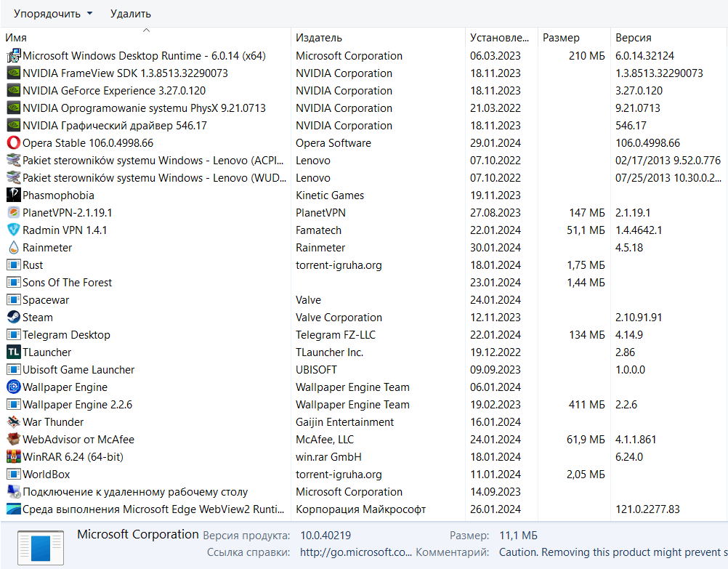Click publisher Gaijin Entertainment cell

(344, 421)
